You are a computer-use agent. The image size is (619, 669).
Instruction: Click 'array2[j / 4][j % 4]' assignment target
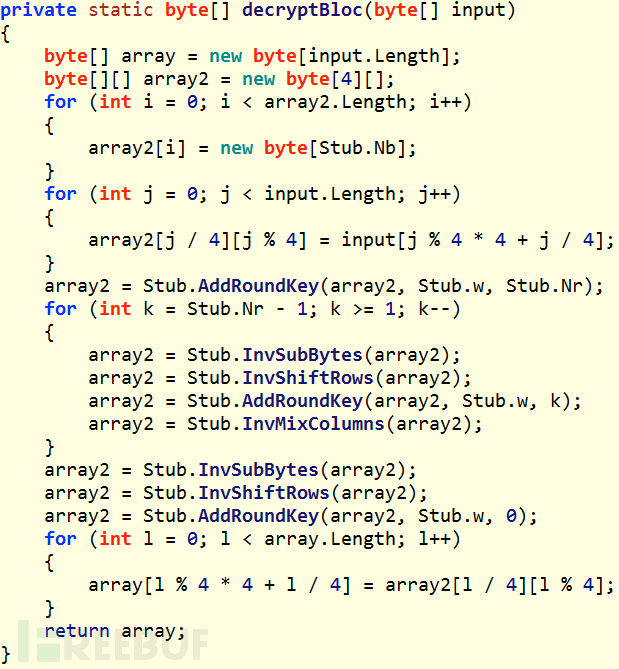click(x=198, y=240)
